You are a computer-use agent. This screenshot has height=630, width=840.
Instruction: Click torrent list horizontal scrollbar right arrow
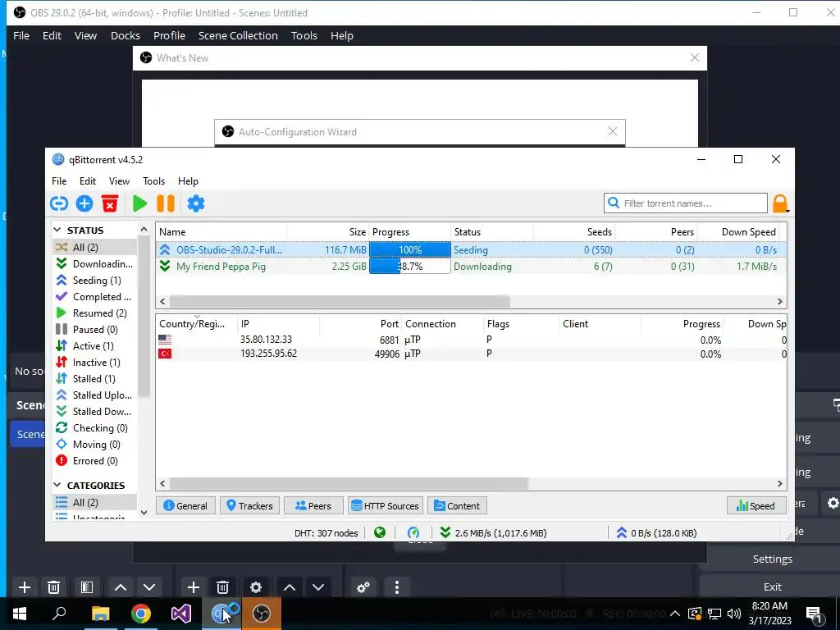tap(780, 301)
